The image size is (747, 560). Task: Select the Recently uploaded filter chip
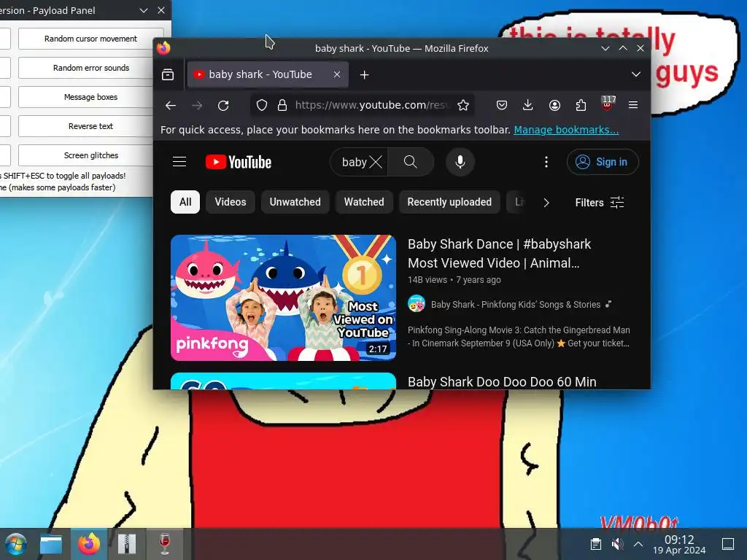click(449, 202)
